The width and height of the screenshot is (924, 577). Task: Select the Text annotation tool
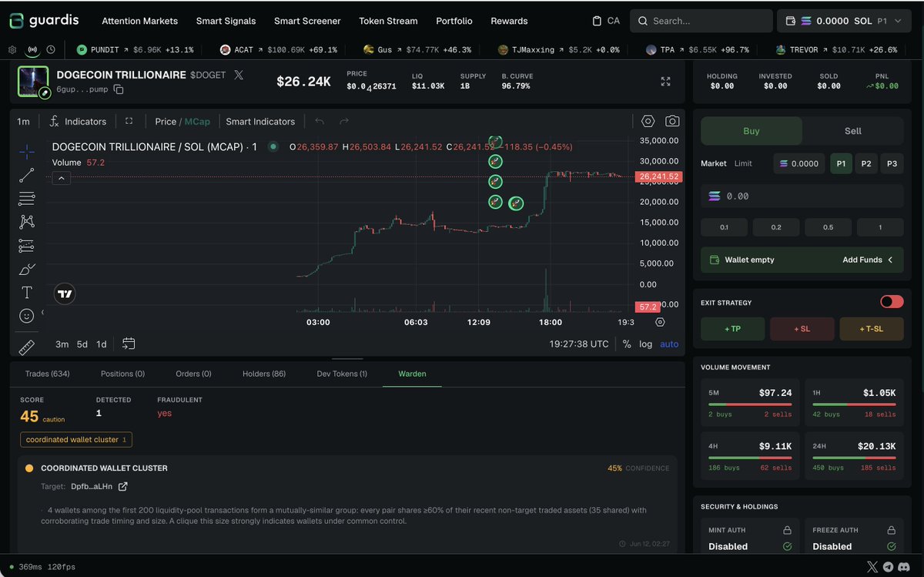point(27,293)
